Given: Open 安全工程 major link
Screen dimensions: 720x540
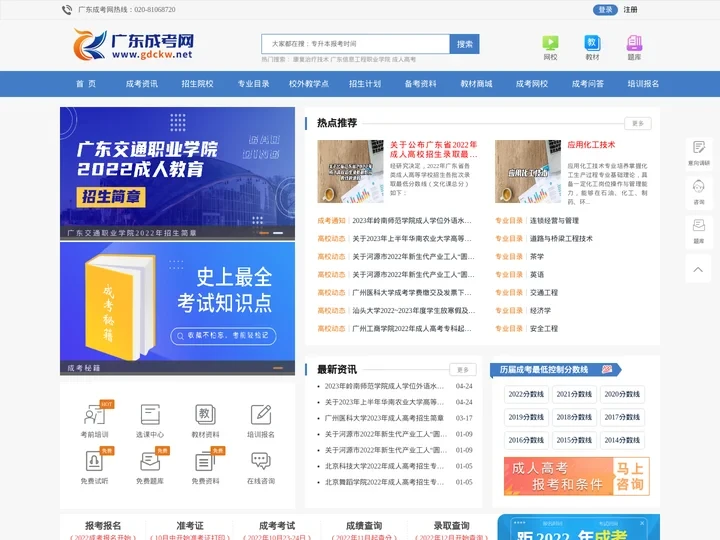Looking at the screenshot, I should coord(544,329).
